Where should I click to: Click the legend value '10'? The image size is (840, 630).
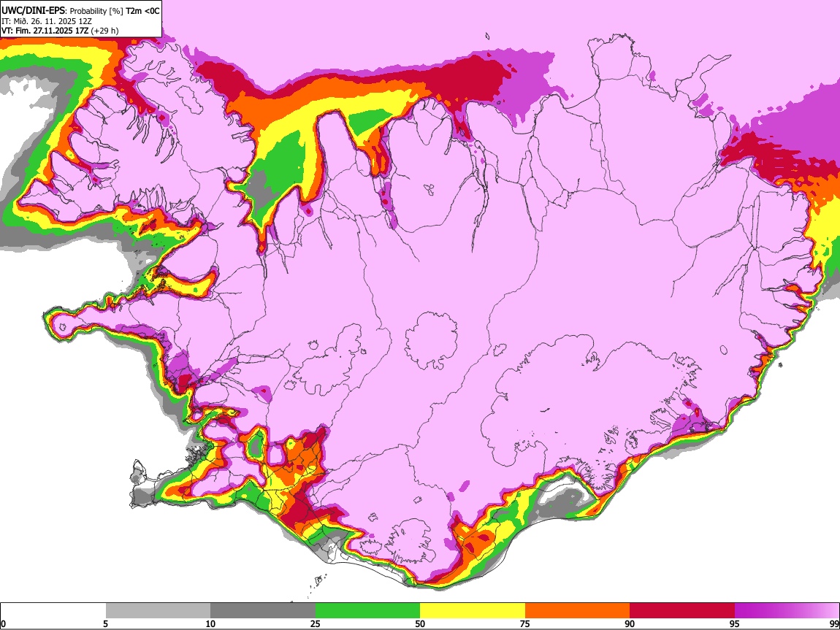(210, 624)
